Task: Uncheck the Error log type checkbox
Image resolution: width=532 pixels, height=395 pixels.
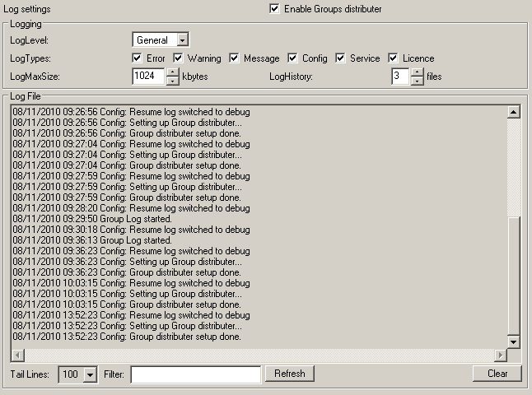Action: click(x=138, y=58)
